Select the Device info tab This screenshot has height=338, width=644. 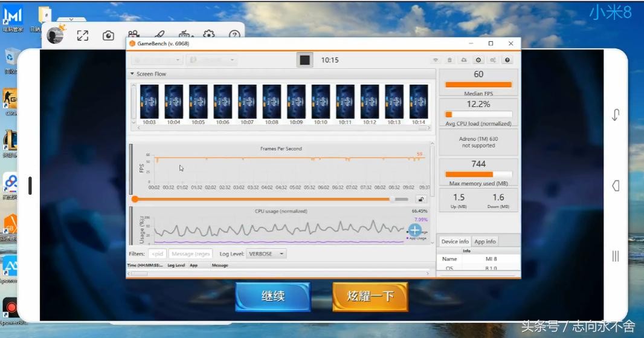[x=455, y=241]
